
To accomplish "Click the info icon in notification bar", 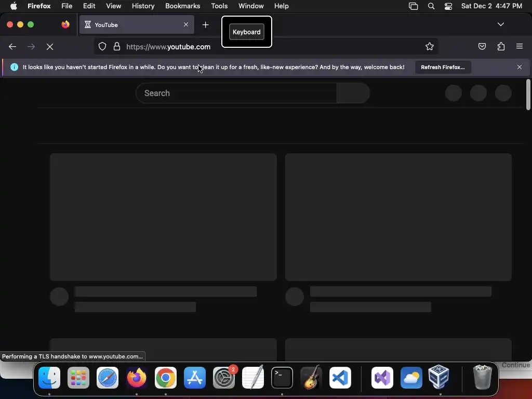I will 14,67.
